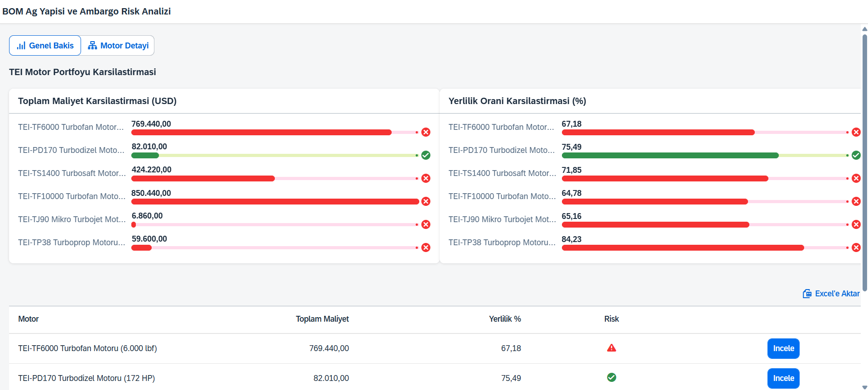Viewport: 868px width, 390px height.
Task: Click the 850.440,00 cost progress bar
Action: 275,201
